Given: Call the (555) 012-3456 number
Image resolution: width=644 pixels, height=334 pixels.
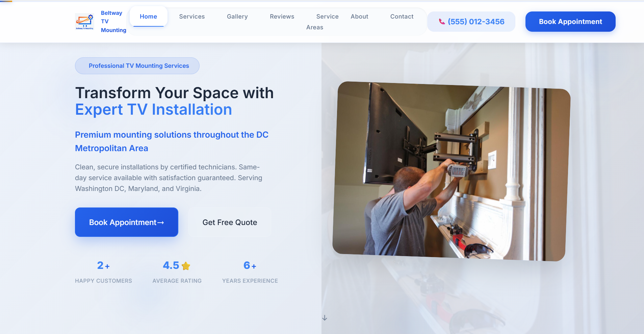Looking at the screenshot, I should (475, 22).
